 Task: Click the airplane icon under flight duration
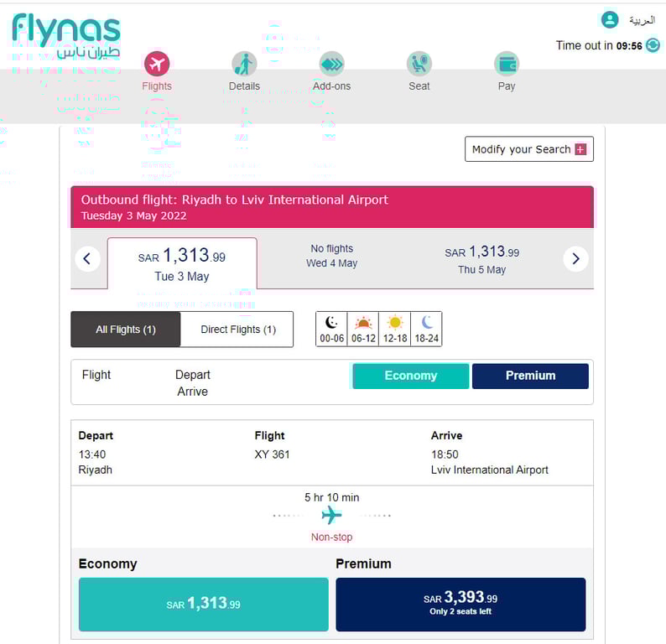[x=331, y=516]
